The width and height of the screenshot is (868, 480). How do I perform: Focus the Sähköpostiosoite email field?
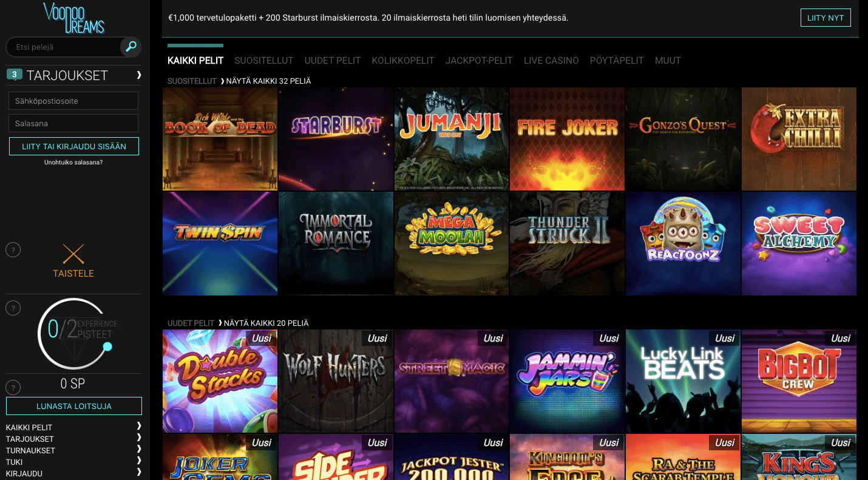(73, 101)
